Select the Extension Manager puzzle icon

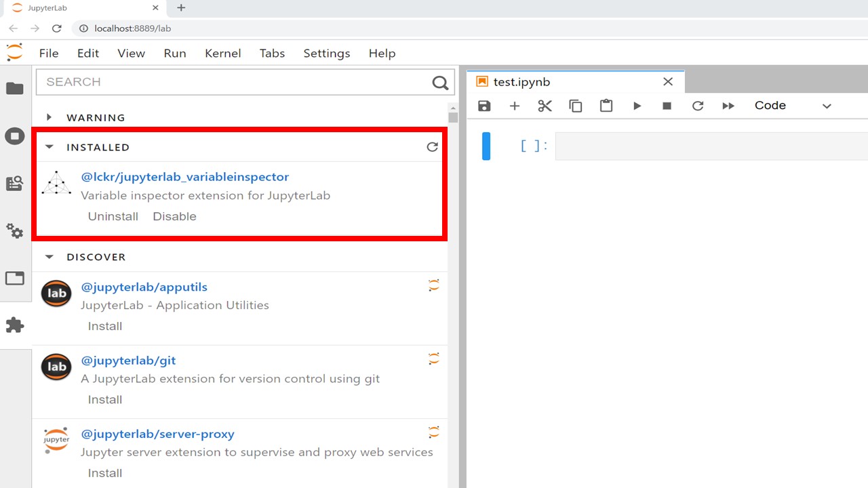(x=15, y=325)
